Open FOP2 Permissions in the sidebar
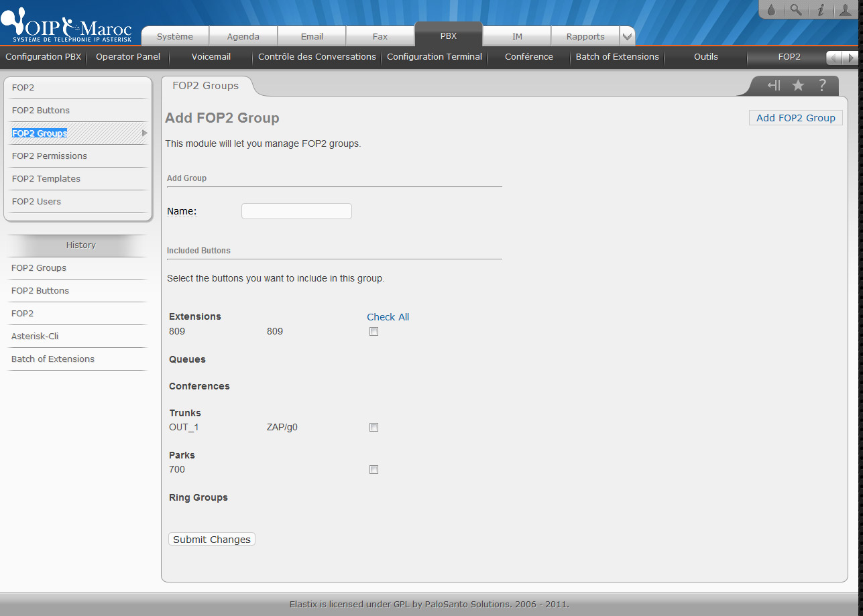The image size is (863, 616). point(50,156)
